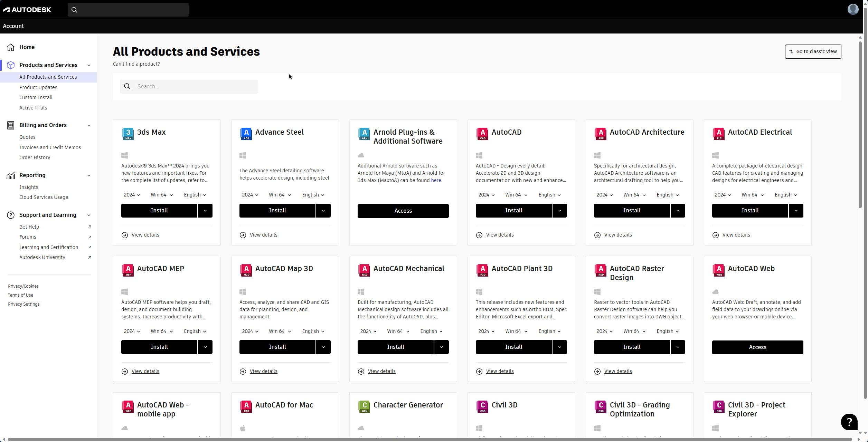
Task: Open Invoices and Credit Memos
Action: click(50, 147)
